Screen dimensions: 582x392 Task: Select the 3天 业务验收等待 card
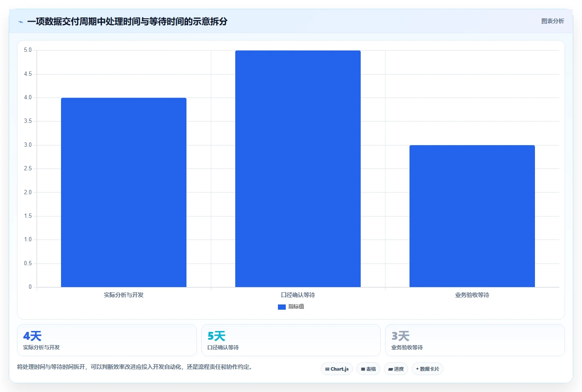tap(475, 340)
